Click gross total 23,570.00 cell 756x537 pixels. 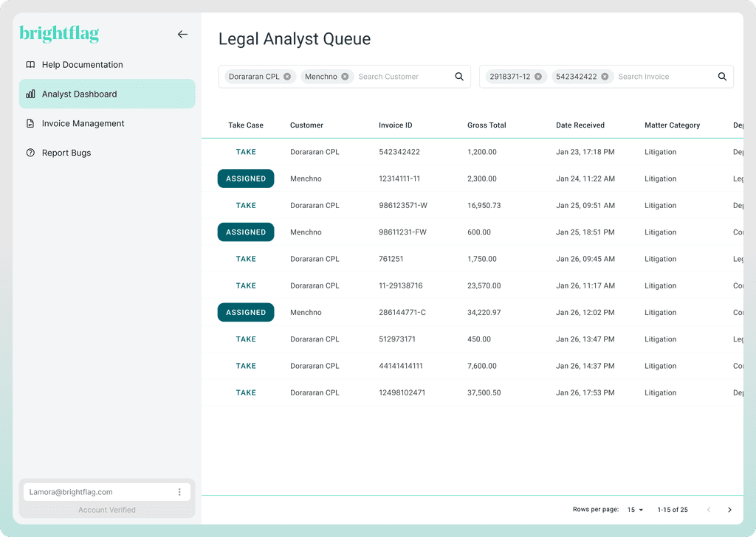point(484,285)
